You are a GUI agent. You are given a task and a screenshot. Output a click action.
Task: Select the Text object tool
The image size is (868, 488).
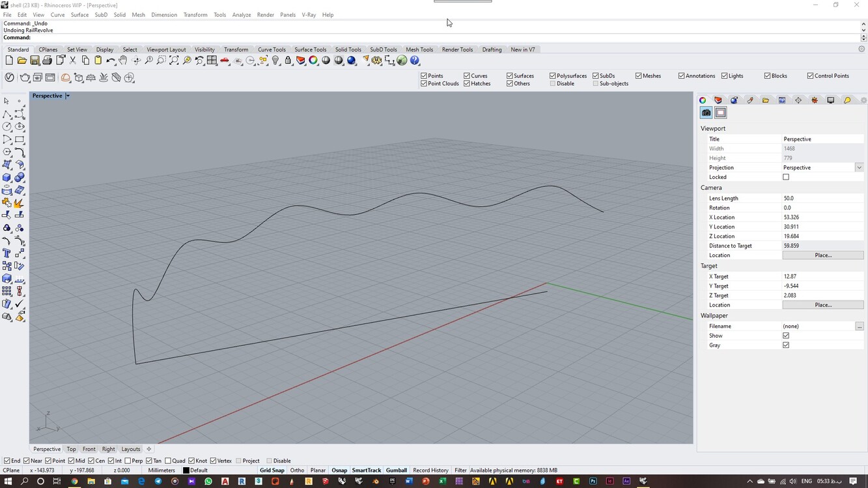7,253
